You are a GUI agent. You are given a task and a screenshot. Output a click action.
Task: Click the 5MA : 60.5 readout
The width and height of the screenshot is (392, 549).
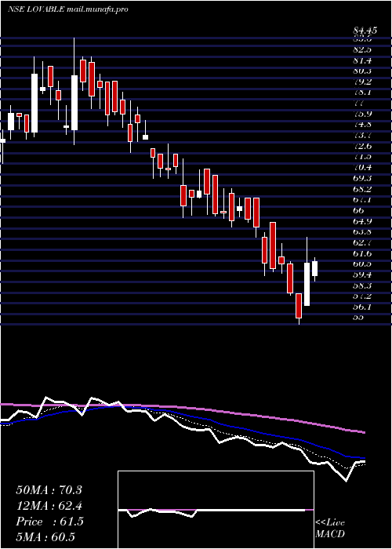click(x=45, y=537)
